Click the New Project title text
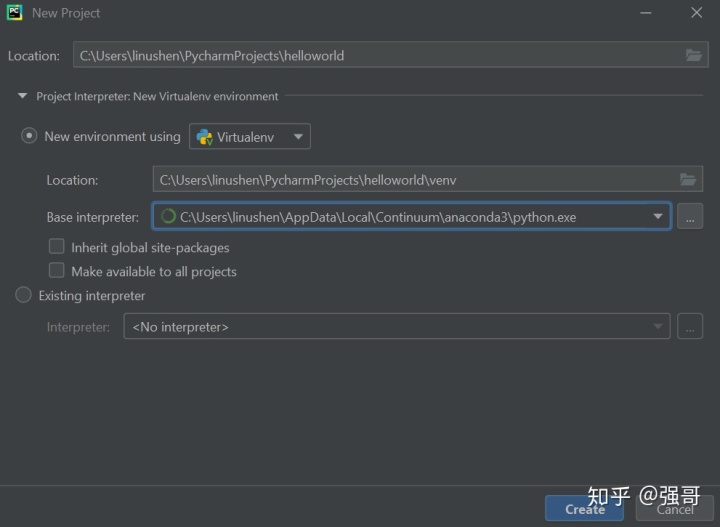This screenshot has height=527, width=720. [66, 13]
